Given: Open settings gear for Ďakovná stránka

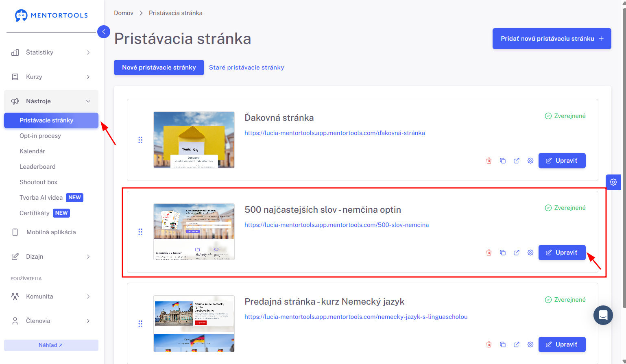Looking at the screenshot, I should 530,161.
